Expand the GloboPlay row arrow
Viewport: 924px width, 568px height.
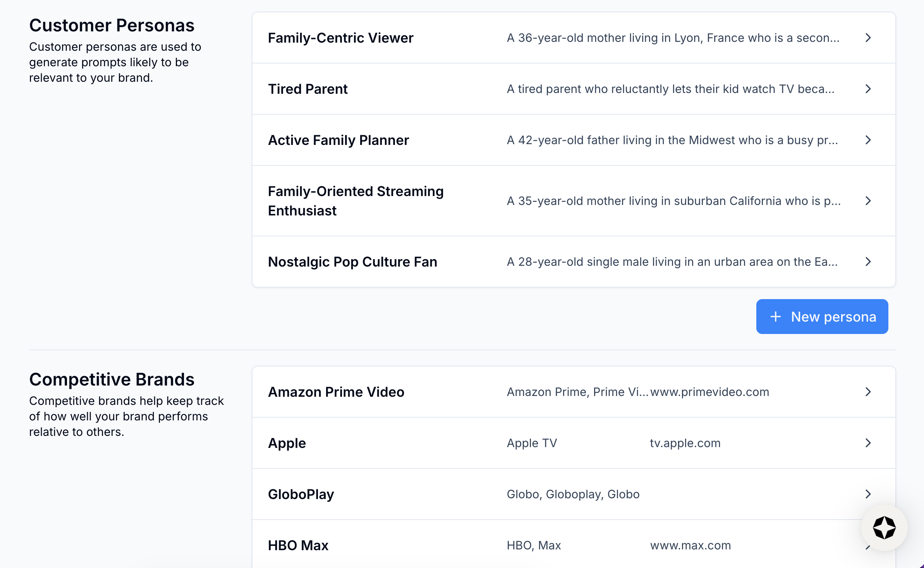868,494
